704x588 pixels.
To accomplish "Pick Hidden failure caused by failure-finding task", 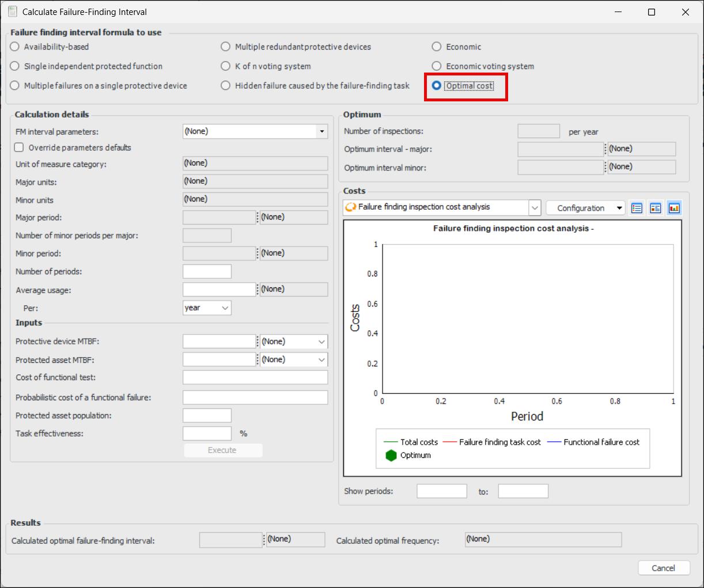I will click(x=226, y=86).
